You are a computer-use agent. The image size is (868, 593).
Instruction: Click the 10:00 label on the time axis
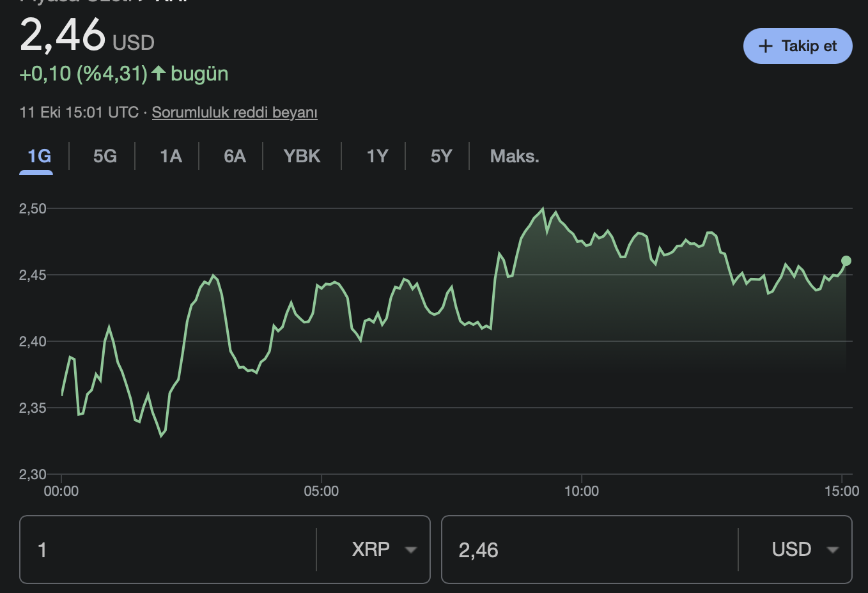click(x=582, y=491)
